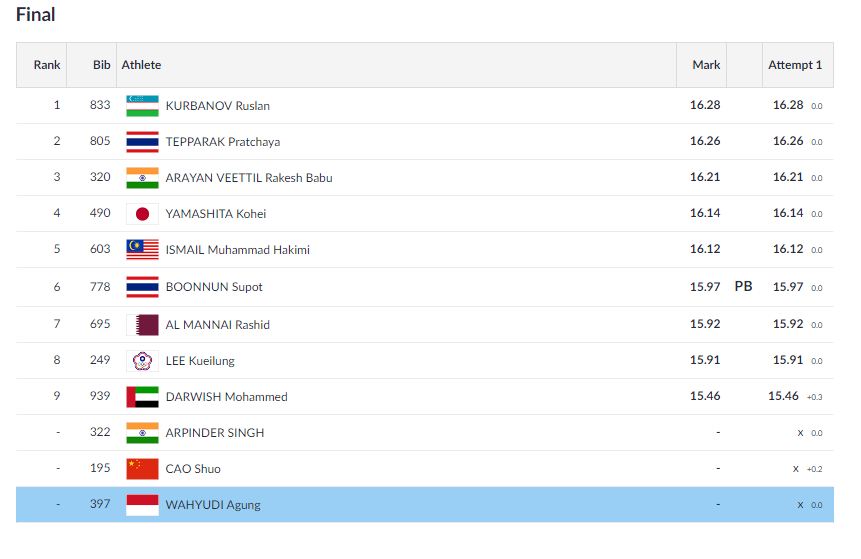Open athlete LEE Kueilung
The width and height of the screenshot is (861, 559).
click(x=200, y=361)
